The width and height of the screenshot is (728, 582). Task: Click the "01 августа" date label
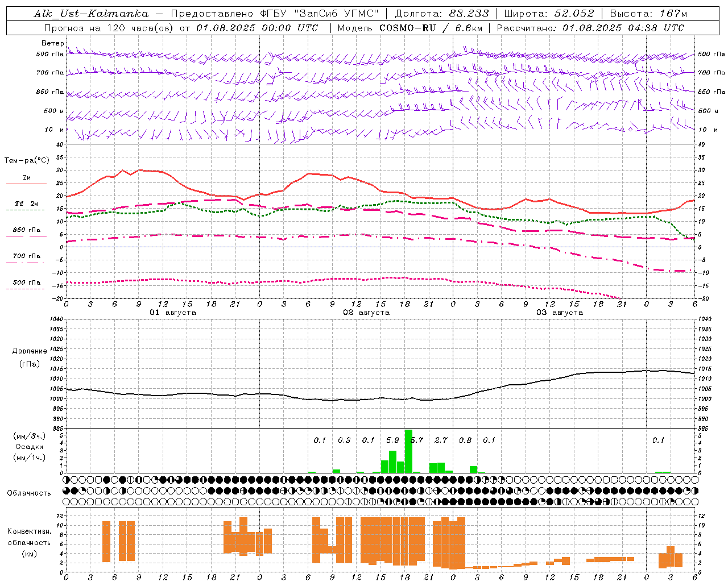tap(173, 313)
